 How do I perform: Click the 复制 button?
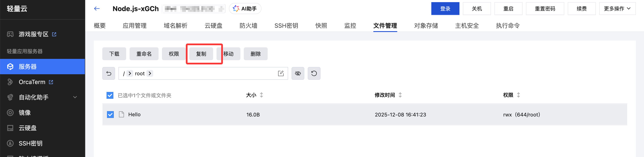(201, 54)
